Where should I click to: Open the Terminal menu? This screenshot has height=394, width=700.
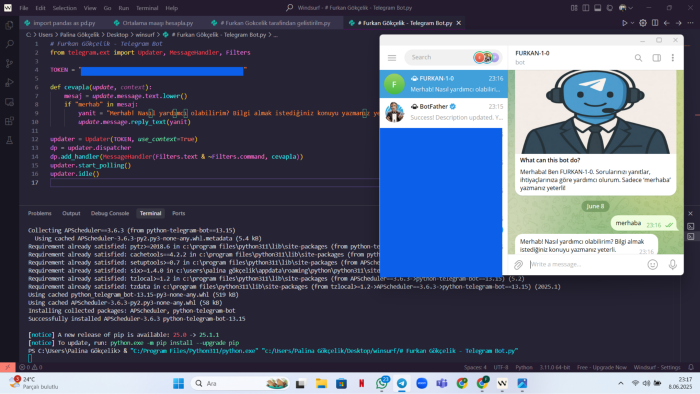click(x=147, y=8)
